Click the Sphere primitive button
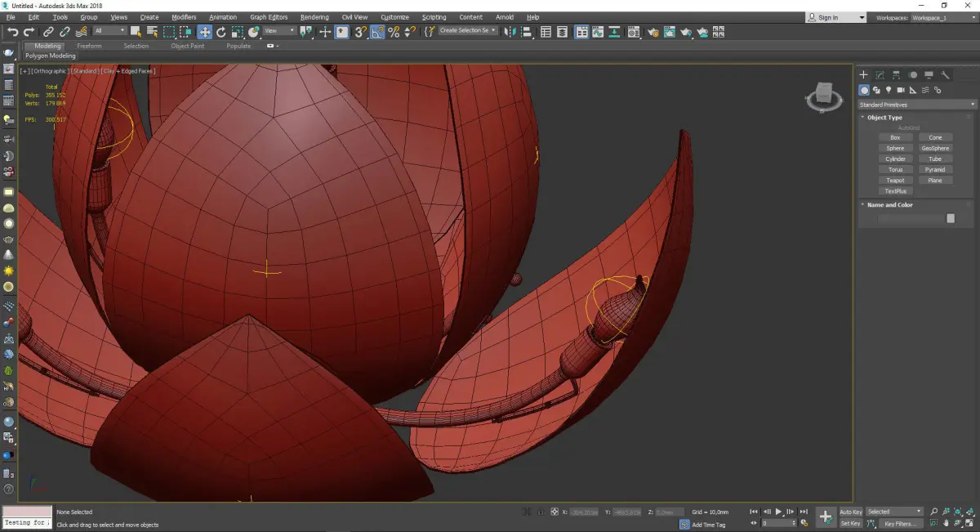This screenshot has height=532, width=980. [x=895, y=149]
